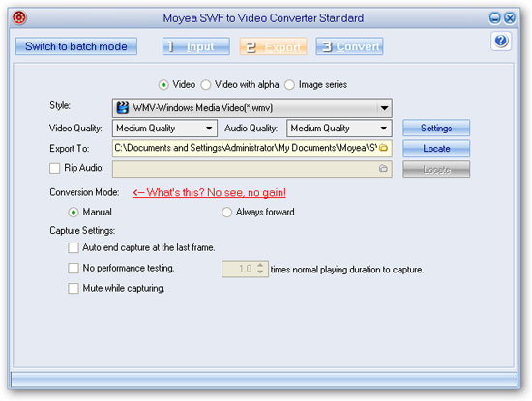This screenshot has height=401, width=532.
Task: Choose Always forward conversion mode
Action: click(226, 213)
